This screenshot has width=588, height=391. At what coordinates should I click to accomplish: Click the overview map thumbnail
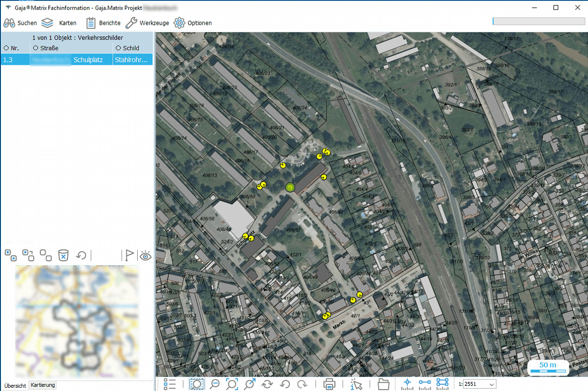click(x=77, y=322)
